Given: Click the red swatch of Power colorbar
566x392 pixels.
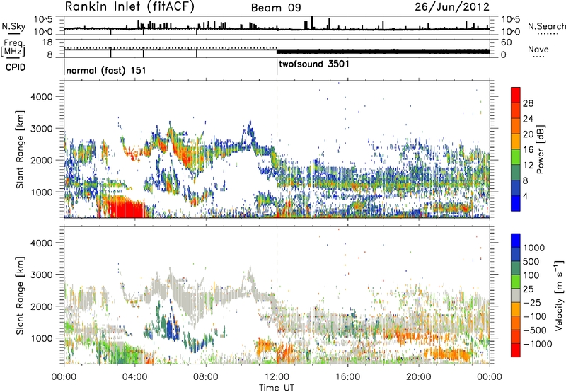Looking at the screenshot, I should point(516,95).
